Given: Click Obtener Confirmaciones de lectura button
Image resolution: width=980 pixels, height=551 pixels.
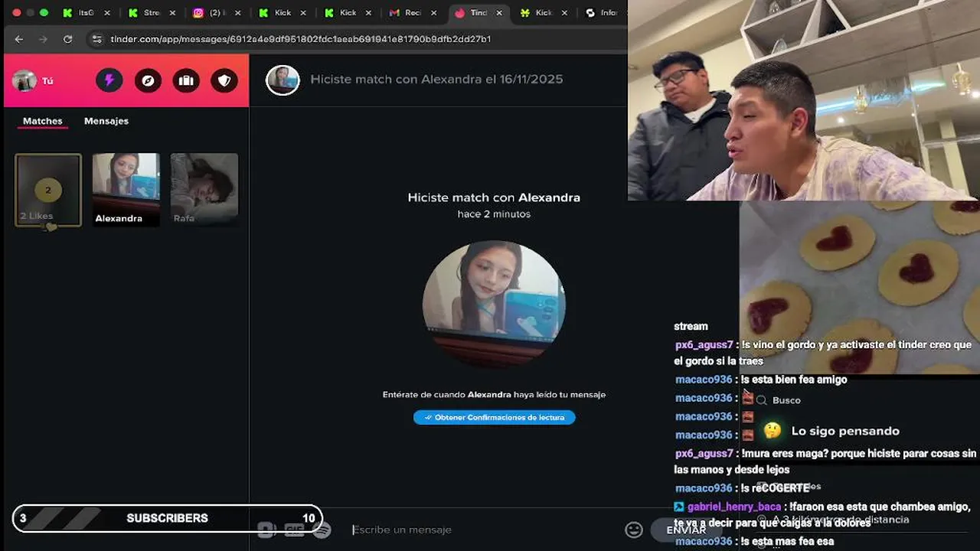Looking at the screenshot, I should click(x=494, y=417).
